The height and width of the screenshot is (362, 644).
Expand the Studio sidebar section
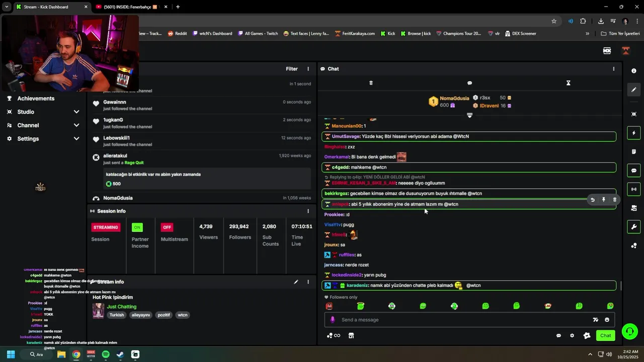pos(43,112)
